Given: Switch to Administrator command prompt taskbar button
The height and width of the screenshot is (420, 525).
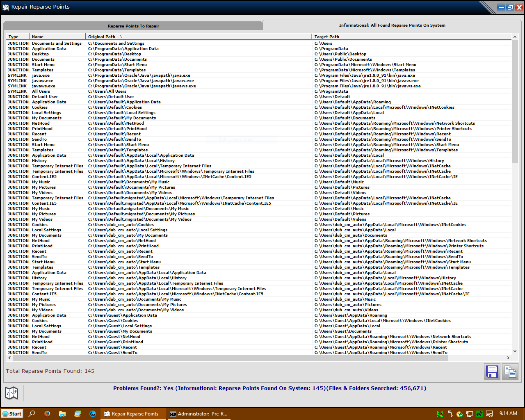Looking at the screenshot, I should coord(199,414).
